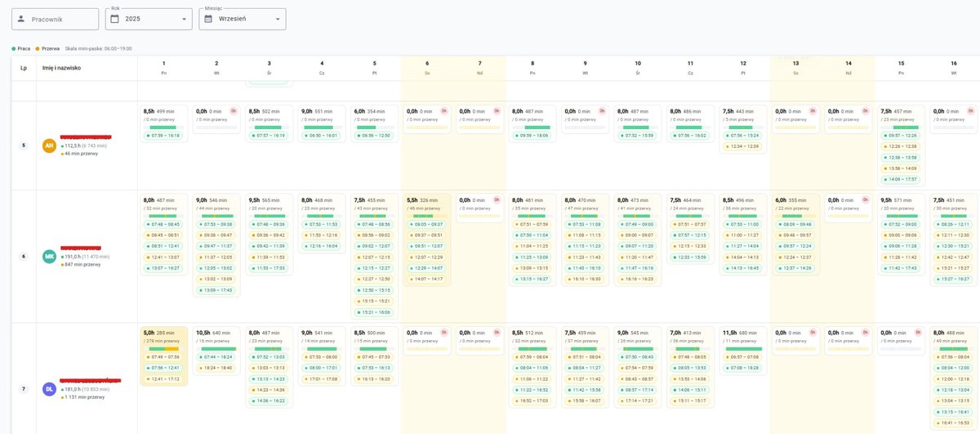This screenshot has width=980, height=434.
Task: Click the calendar icon in Rok field
Action: 115,19
